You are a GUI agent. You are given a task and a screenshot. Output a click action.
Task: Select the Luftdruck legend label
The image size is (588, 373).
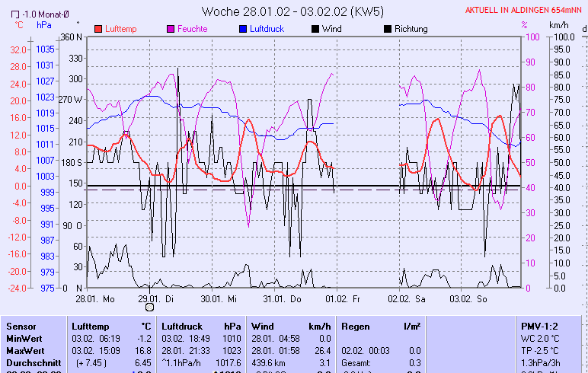pos(268,29)
